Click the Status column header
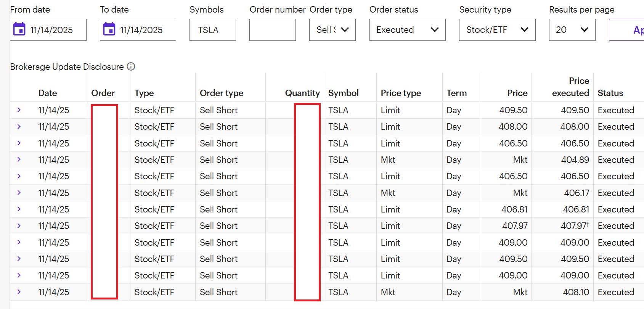 (610, 93)
